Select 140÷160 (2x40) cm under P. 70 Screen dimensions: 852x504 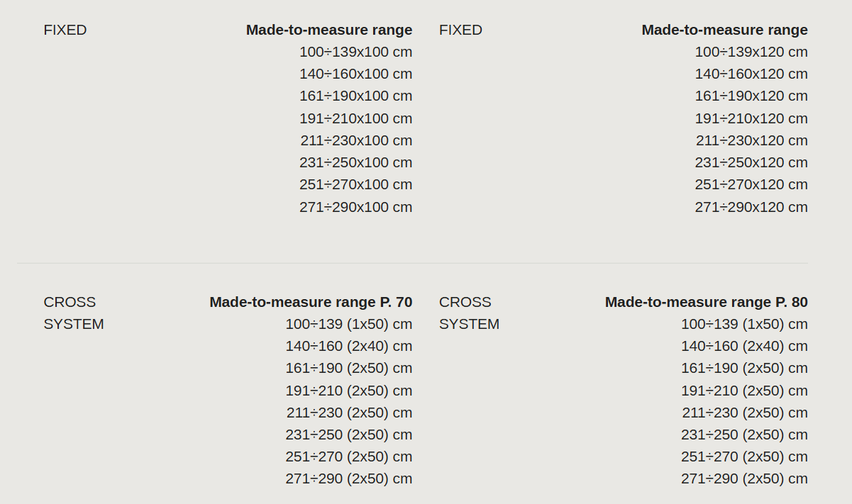pyautogui.click(x=349, y=346)
